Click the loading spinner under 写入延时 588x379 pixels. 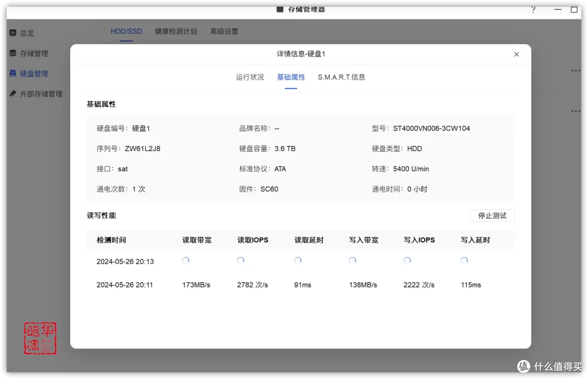coord(464,260)
